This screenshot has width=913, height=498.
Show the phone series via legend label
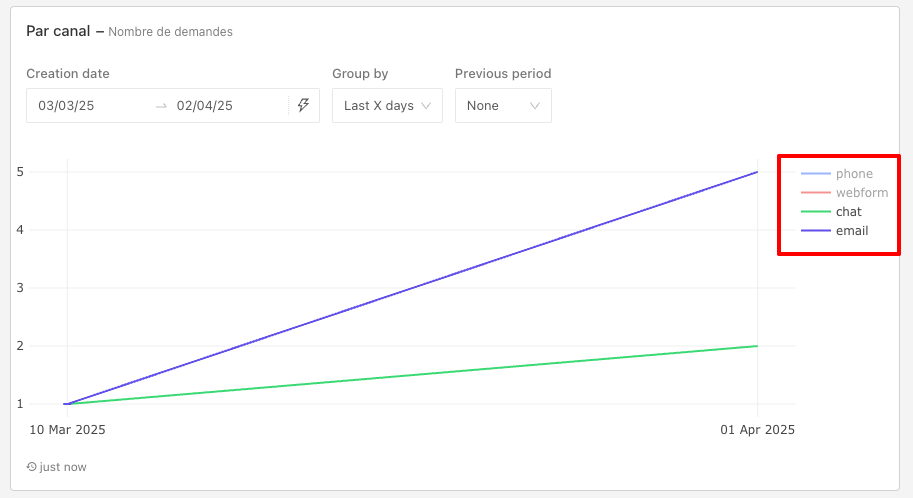(x=854, y=174)
